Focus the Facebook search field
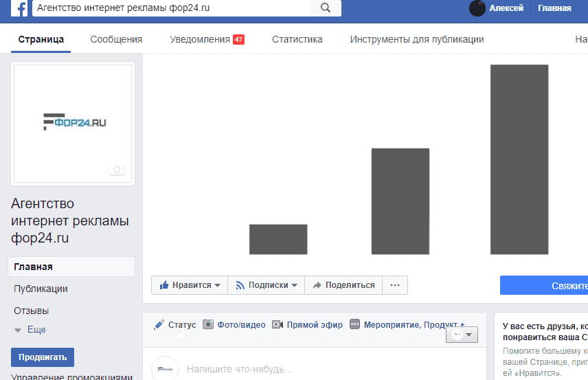The image size is (588, 380). pos(172,8)
